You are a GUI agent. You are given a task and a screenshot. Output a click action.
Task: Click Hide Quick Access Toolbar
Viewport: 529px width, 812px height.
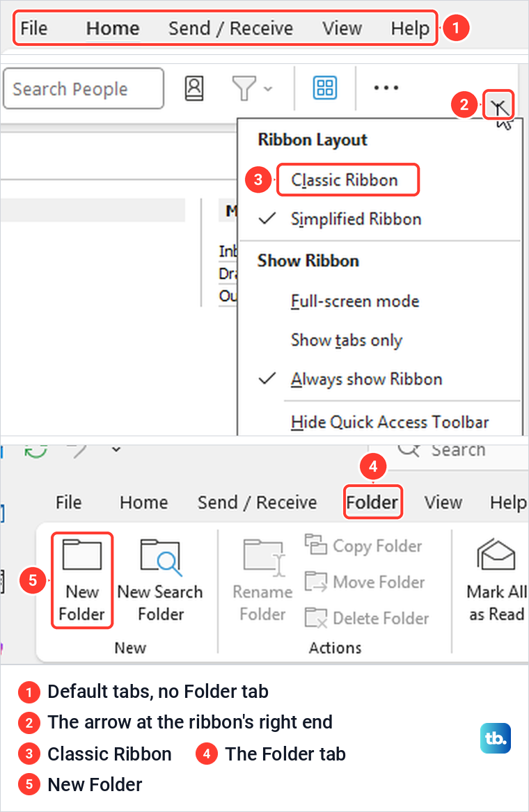[x=390, y=422]
